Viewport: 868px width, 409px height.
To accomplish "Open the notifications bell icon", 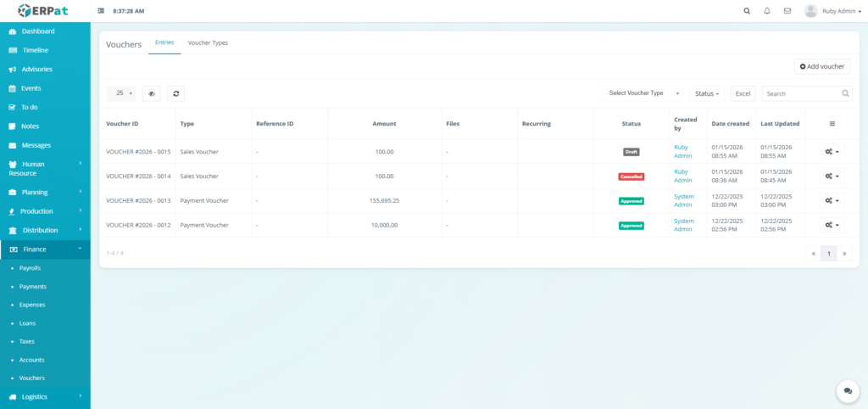I will (767, 11).
